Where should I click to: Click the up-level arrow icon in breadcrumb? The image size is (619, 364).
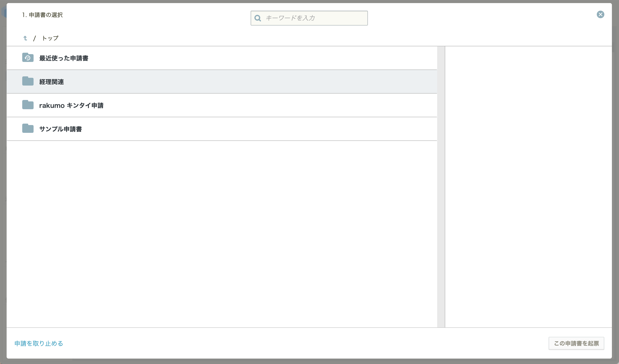(x=25, y=38)
